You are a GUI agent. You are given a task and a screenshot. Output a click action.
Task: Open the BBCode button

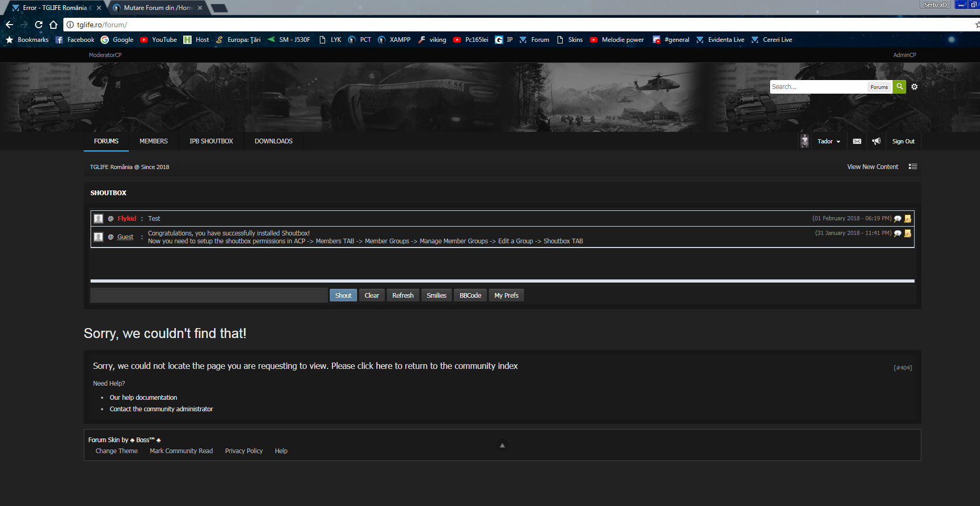point(471,295)
